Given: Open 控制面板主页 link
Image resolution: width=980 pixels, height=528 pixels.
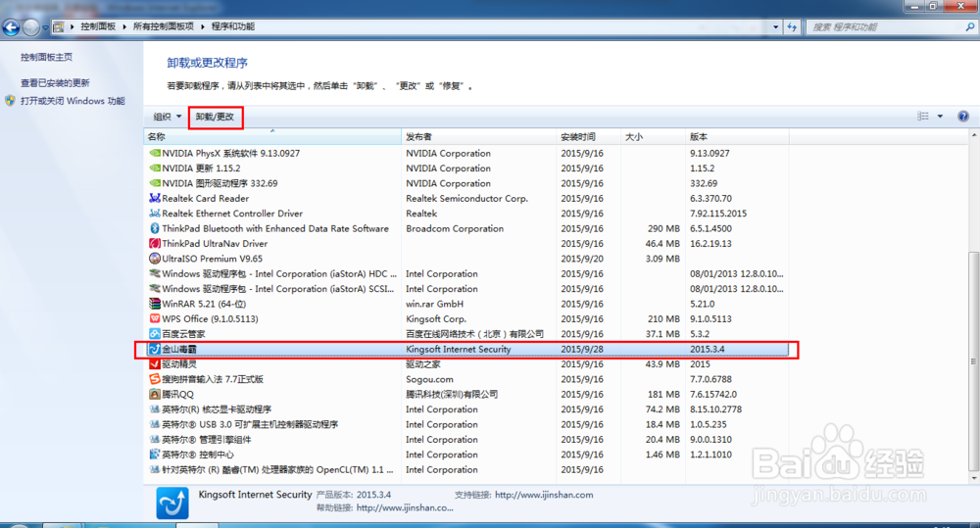Looking at the screenshot, I should tap(46, 57).
